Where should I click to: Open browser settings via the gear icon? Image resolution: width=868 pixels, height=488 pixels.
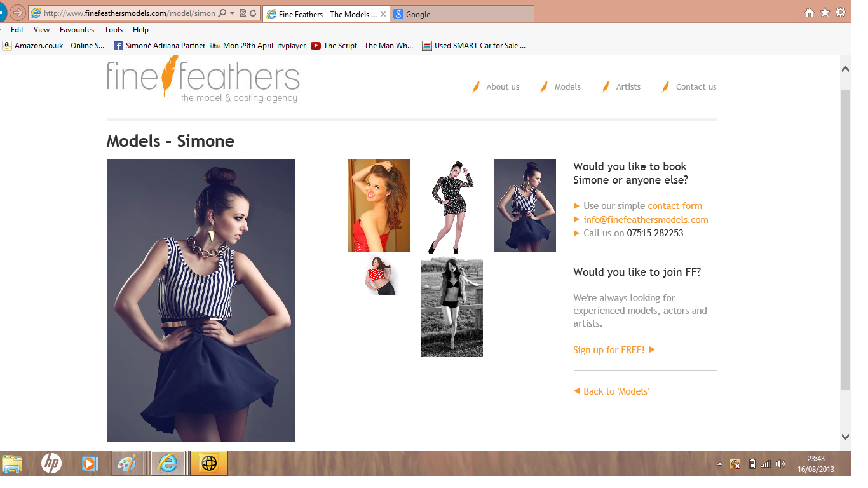click(840, 11)
